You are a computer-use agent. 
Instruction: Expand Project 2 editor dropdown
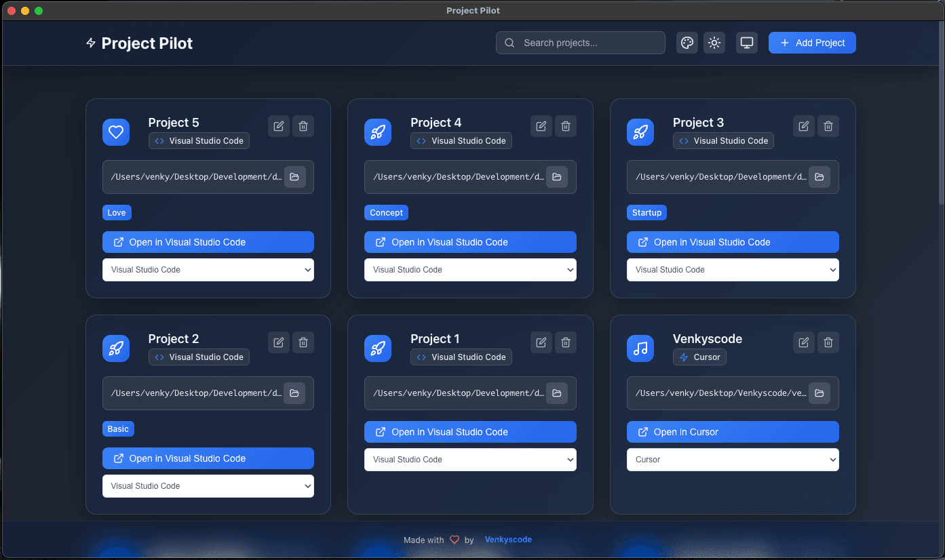(208, 486)
